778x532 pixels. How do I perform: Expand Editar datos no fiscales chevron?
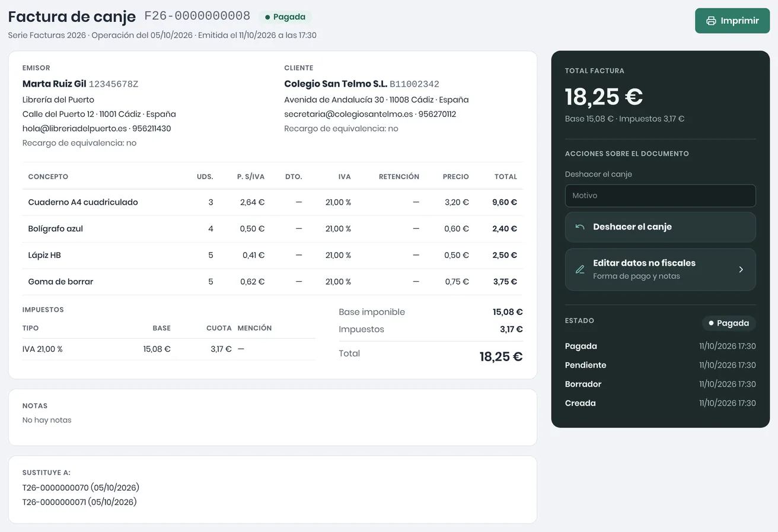coord(741,269)
